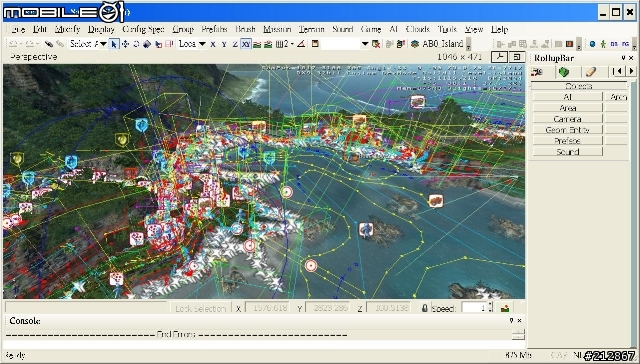The image size is (640, 364).
Task: Click the Camera object button
Action: tap(567, 119)
